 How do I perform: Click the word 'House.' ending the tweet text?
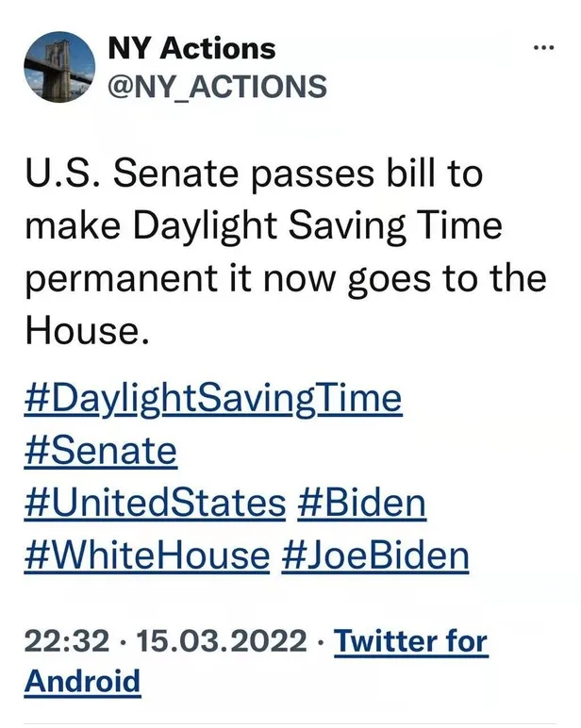coord(85,332)
